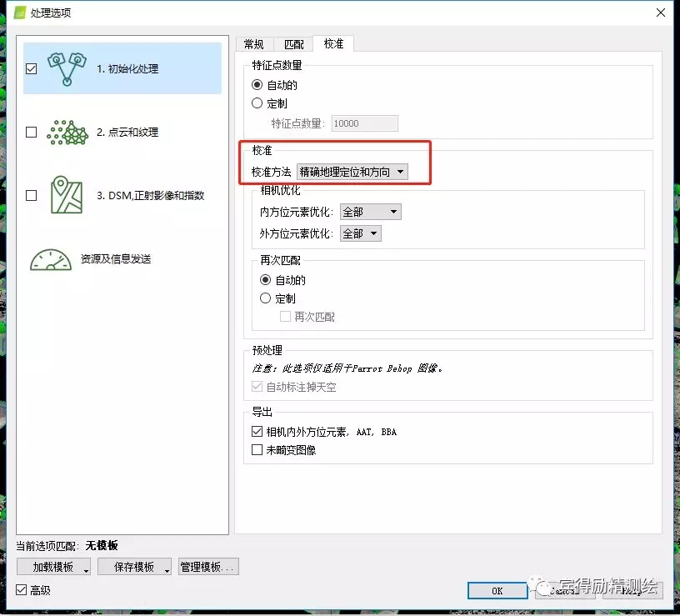The width and height of the screenshot is (680, 616).
Task: Check the undistorted images export option
Action: click(257, 450)
